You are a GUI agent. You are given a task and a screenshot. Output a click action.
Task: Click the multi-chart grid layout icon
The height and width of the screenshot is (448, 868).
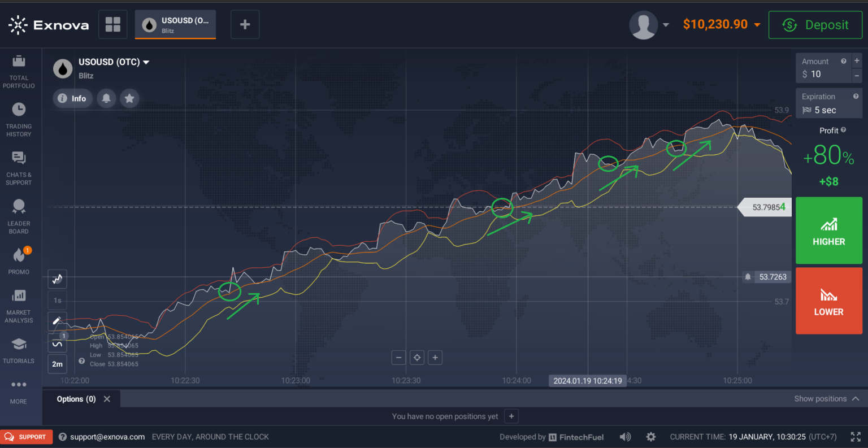tap(113, 24)
